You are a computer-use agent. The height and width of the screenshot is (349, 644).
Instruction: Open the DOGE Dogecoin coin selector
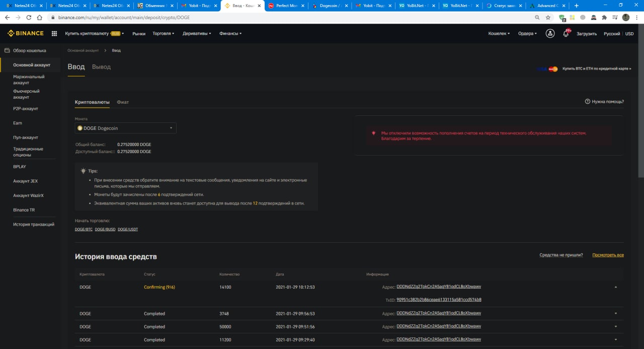coord(125,128)
